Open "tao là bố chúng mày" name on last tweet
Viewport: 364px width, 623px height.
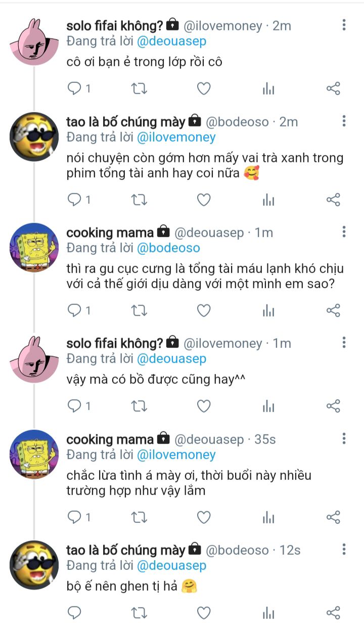pos(126,550)
